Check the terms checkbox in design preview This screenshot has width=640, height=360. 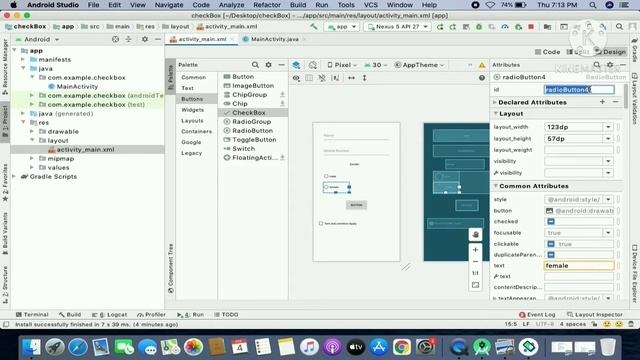tap(321, 224)
